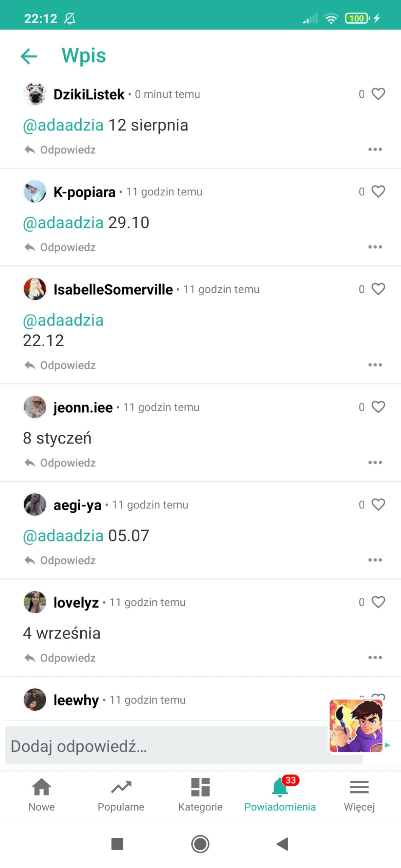
Task: Open the DzikiListek profile avatar
Action: click(x=35, y=94)
